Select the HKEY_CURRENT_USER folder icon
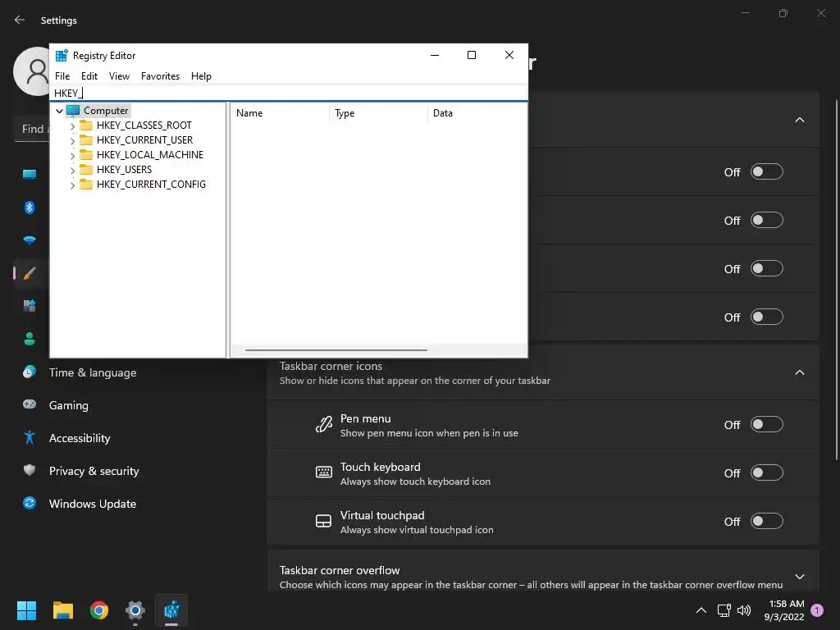 pyautogui.click(x=85, y=139)
